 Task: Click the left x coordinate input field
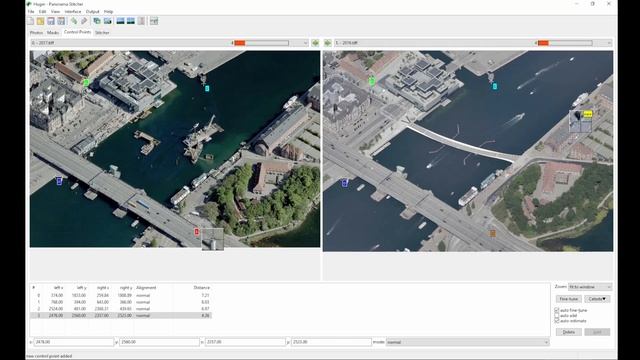[x=73, y=342]
